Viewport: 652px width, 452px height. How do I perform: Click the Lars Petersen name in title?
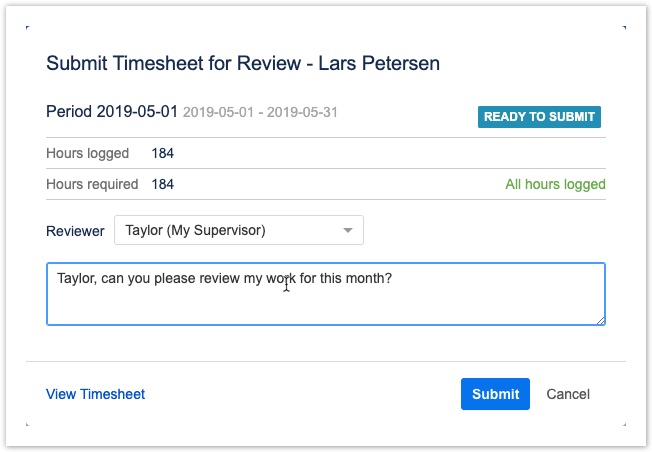click(376, 63)
